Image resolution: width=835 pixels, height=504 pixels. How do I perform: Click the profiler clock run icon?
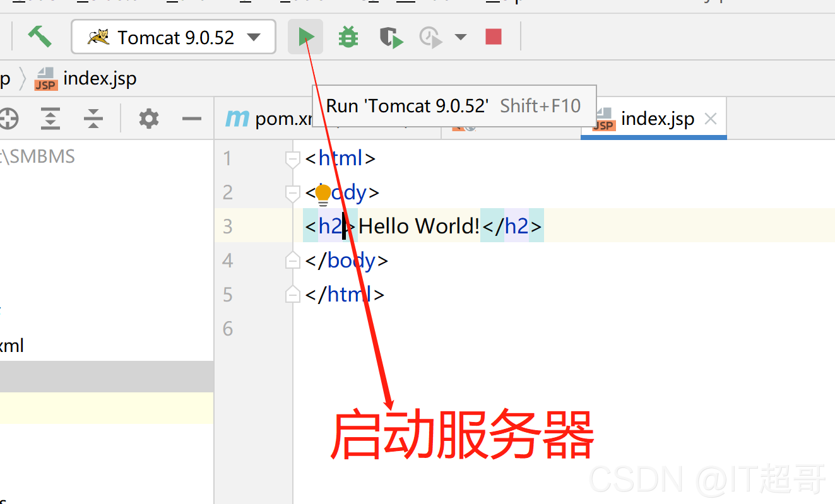431,37
